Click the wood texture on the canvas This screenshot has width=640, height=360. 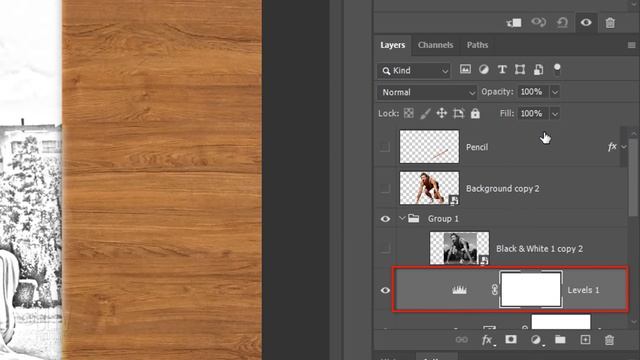click(x=162, y=180)
